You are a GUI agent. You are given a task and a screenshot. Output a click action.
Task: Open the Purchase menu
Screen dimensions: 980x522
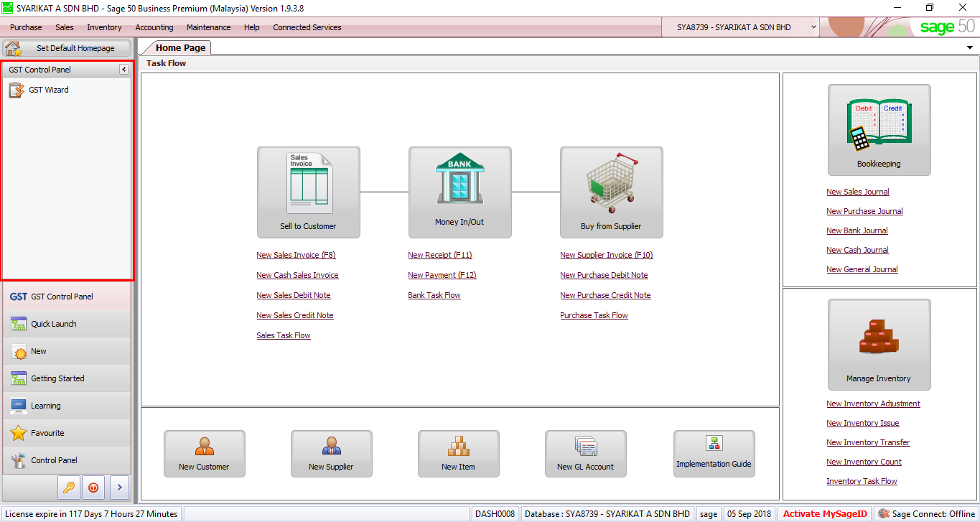pos(26,27)
